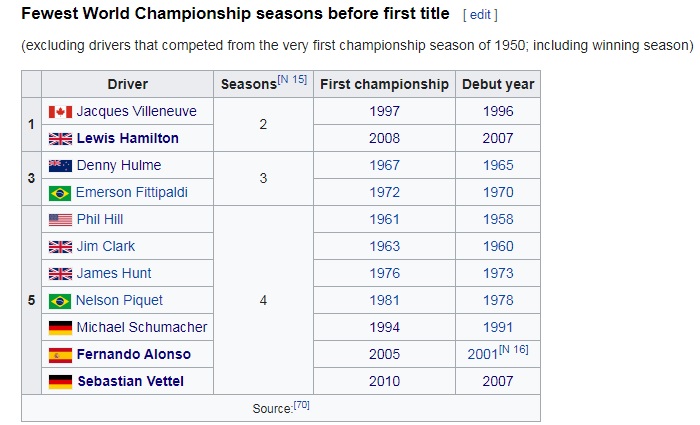The height and width of the screenshot is (425, 700).
Task: Click the German flag beside Michael Schumacher
Action: click(x=60, y=327)
